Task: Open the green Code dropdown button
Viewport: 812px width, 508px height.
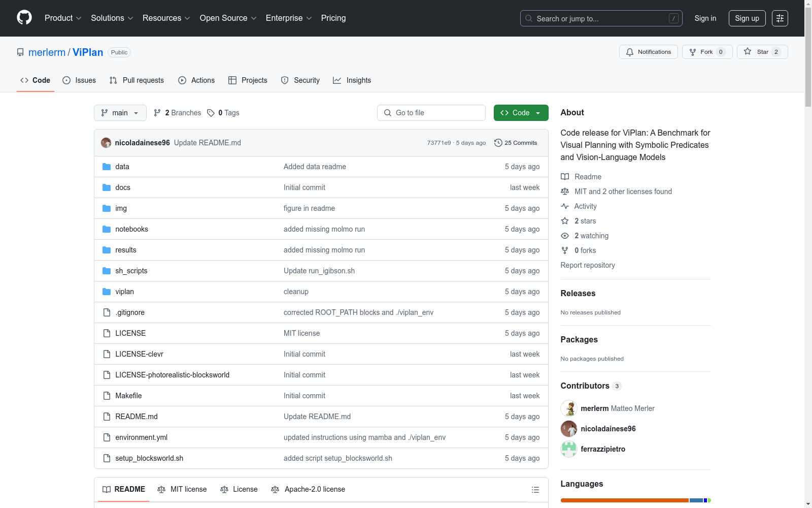Action: (521, 113)
